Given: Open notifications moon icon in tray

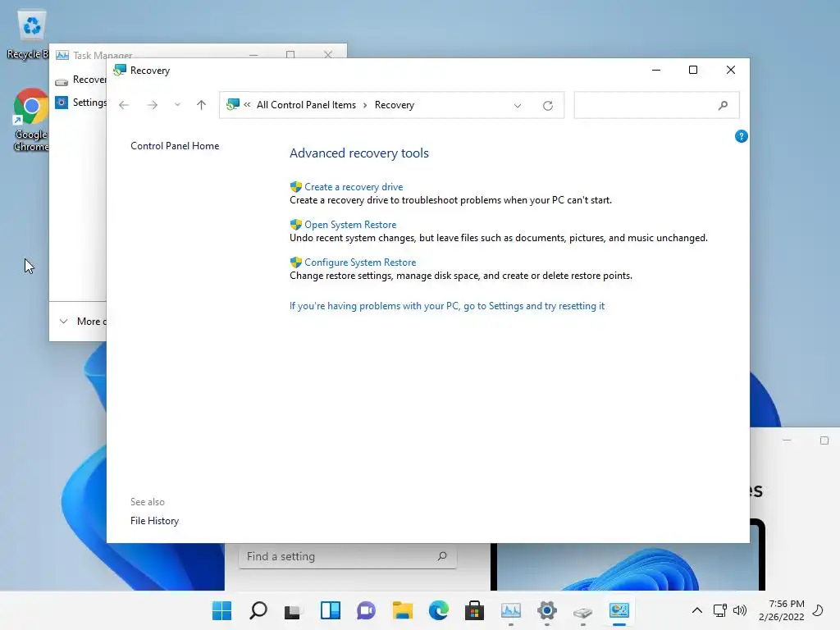Looking at the screenshot, I should (818, 610).
